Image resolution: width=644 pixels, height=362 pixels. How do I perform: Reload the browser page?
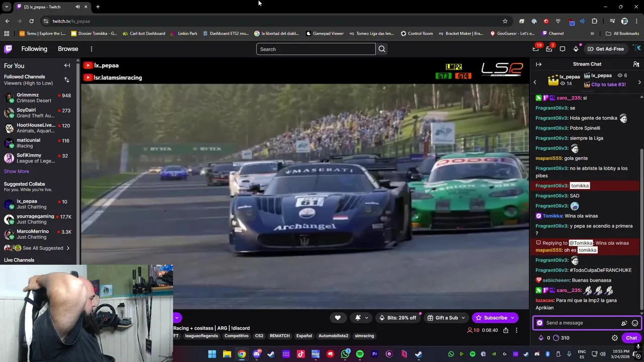point(31,21)
